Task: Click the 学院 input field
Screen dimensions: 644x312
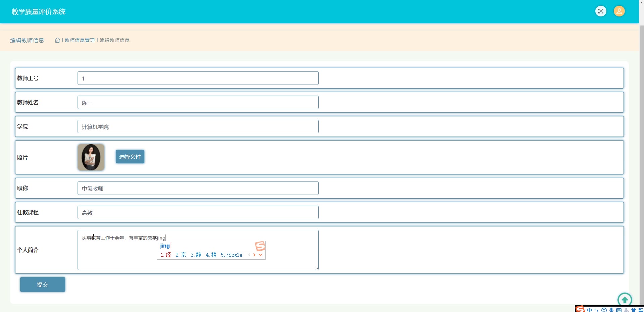Action: [x=198, y=126]
